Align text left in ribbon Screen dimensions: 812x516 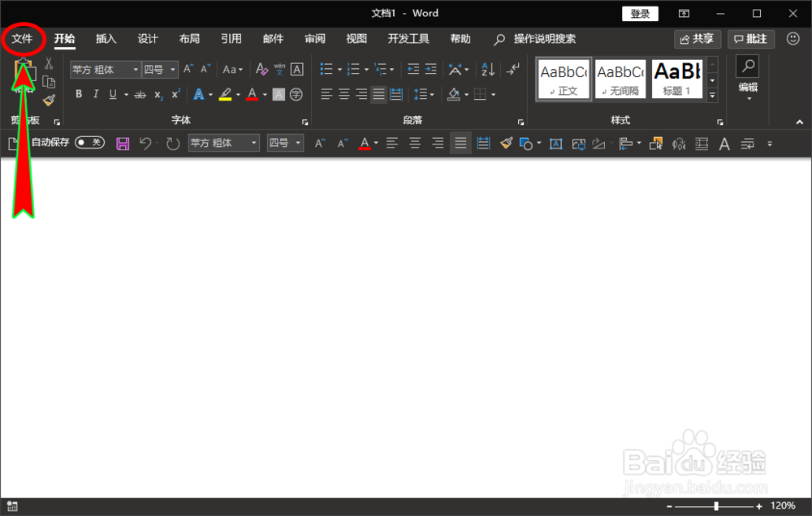[x=326, y=94]
